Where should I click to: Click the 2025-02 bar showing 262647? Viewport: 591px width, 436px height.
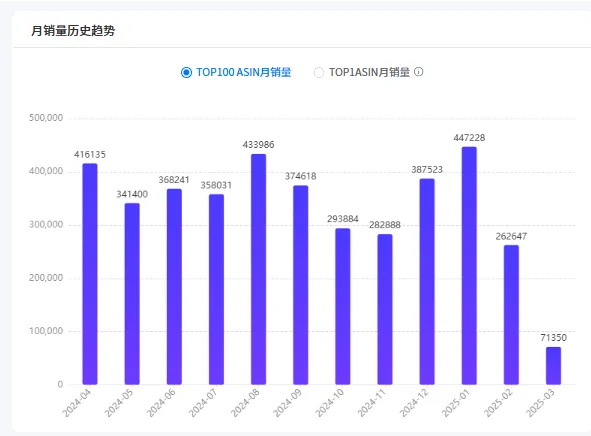click(x=511, y=315)
